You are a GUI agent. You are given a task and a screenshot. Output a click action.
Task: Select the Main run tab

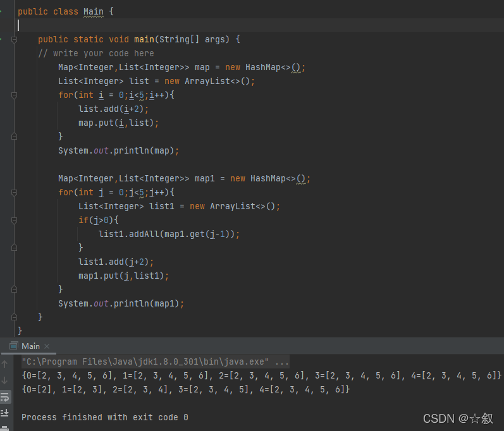pyautogui.click(x=30, y=346)
